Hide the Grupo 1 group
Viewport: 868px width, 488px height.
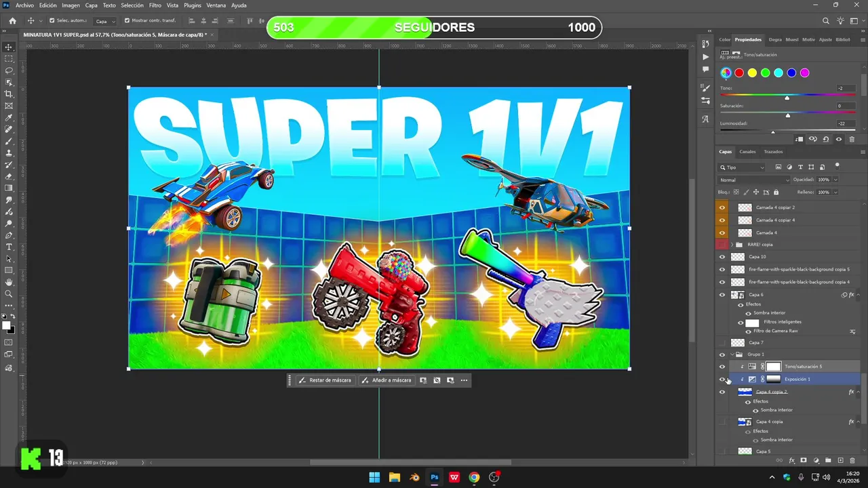(x=722, y=354)
